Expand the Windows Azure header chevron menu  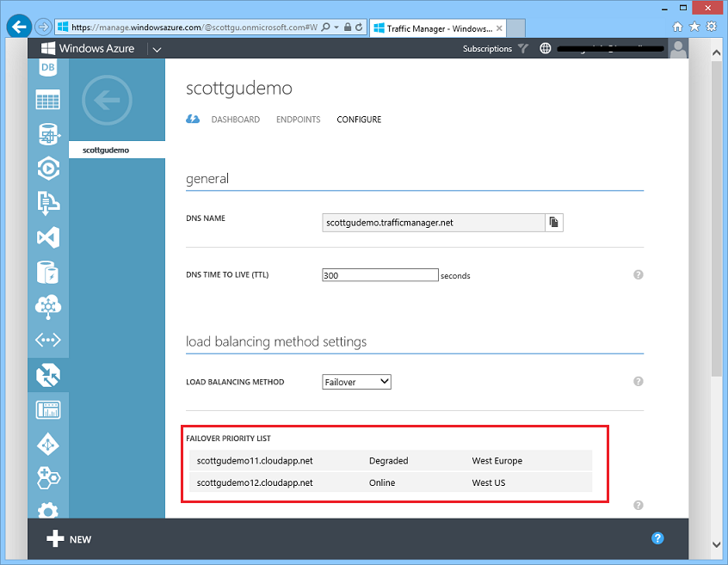[x=157, y=49]
